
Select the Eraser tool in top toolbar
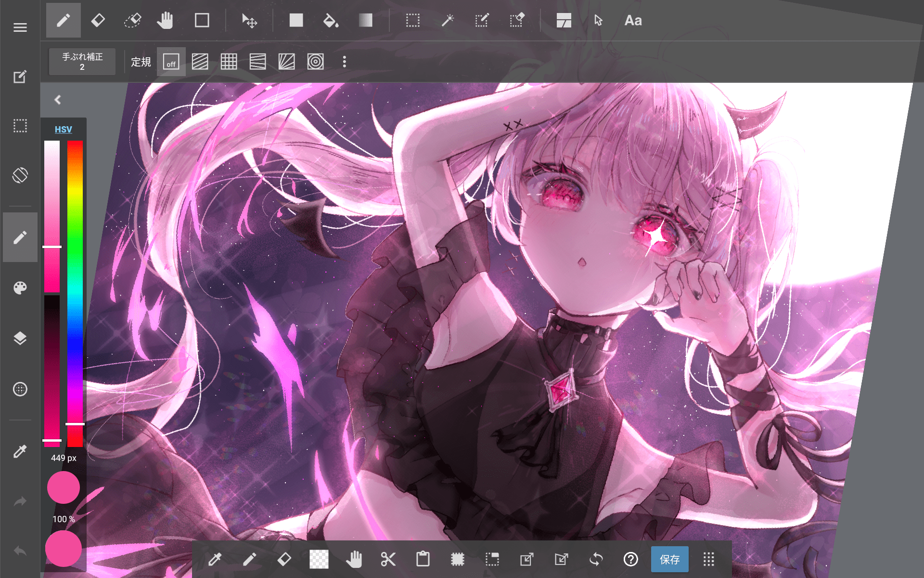pyautogui.click(x=98, y=20)
